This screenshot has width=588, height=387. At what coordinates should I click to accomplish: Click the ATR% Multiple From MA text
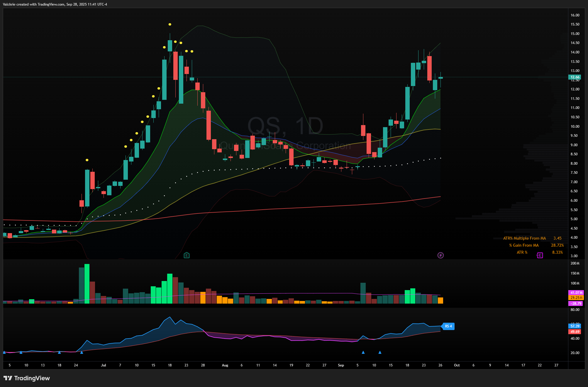524,238
